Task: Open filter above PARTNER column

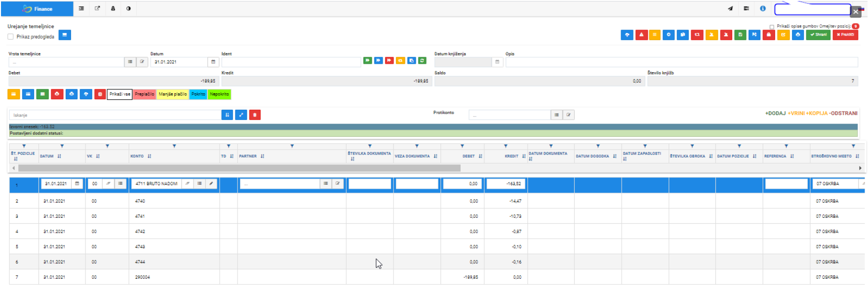Action: click(292, 146)
